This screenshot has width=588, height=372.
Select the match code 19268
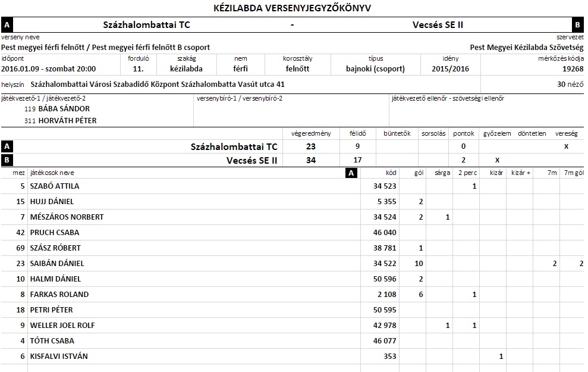(573, 69)
